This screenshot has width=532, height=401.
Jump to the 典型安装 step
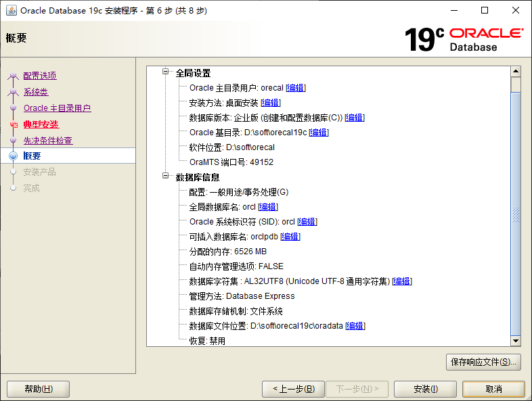point(41,124)
